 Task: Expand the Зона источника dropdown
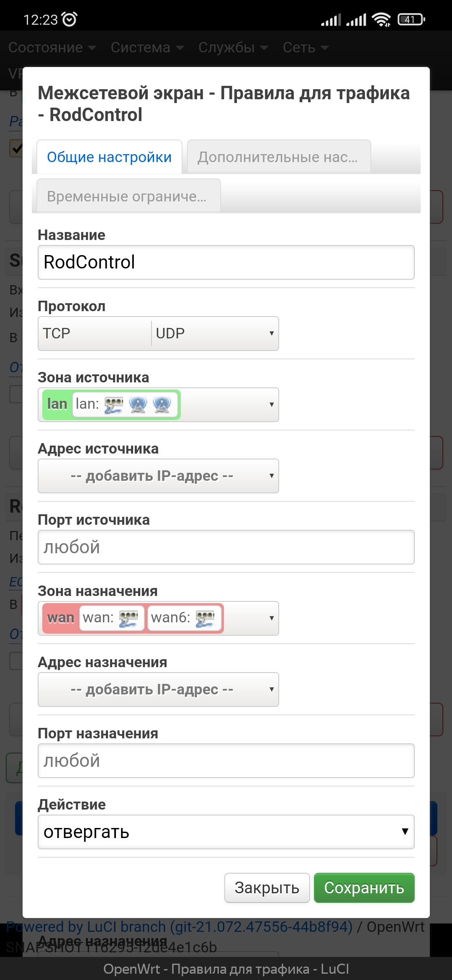point(271,405)
